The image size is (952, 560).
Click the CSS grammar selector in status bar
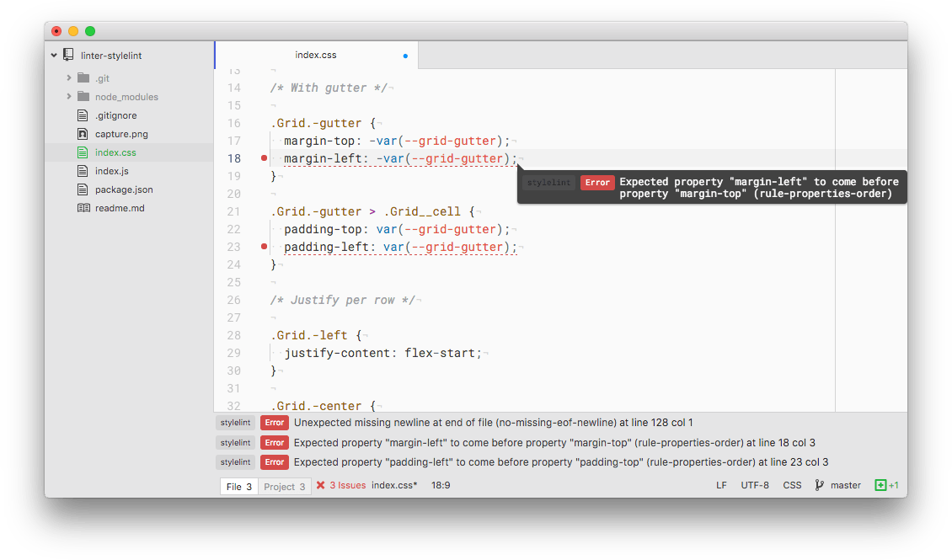(x=792, y=485)
